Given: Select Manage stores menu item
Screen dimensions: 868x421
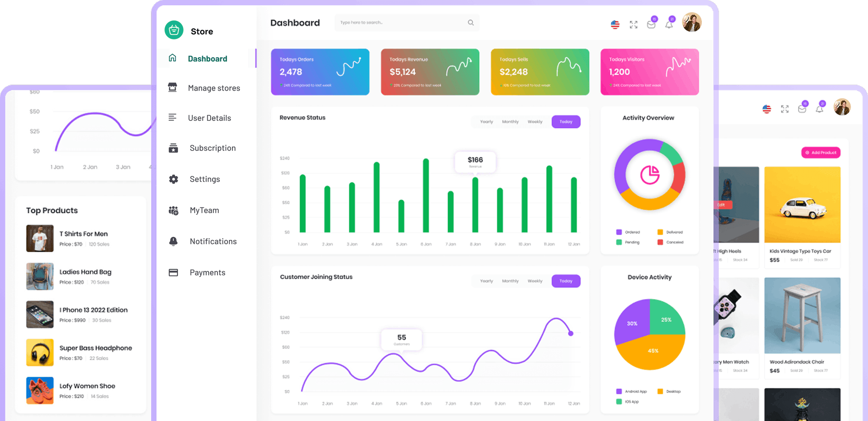Looking at the screenshot, I should 214,88.
